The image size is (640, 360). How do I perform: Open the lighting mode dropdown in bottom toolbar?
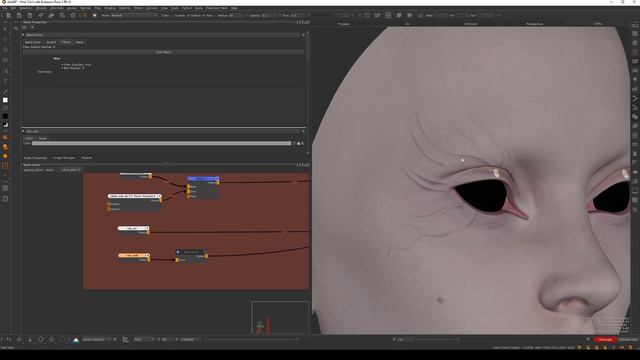tap(96, 339)
